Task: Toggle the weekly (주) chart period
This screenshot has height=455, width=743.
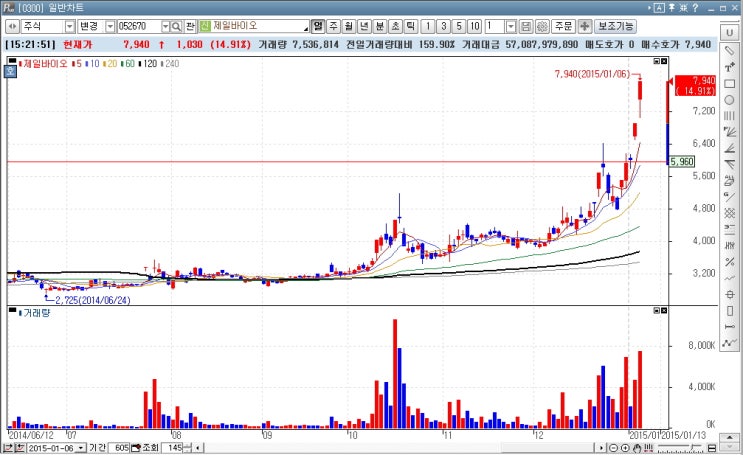Action: tap(334, 26)
